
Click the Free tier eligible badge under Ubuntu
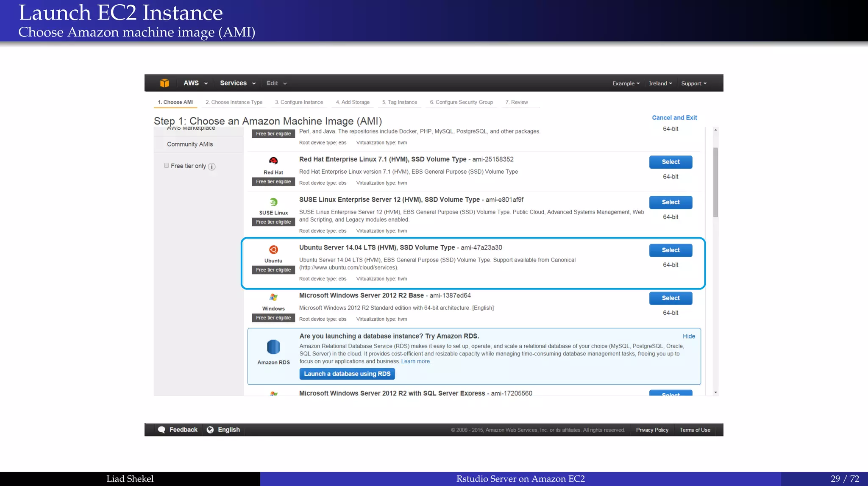(273, 270)
